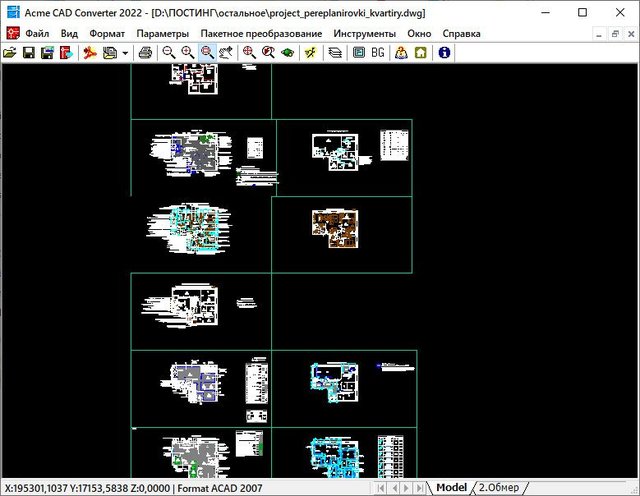Click the Print icon in toolbar
The width and height of the screenshot is (640, 496).
(145, 52)
